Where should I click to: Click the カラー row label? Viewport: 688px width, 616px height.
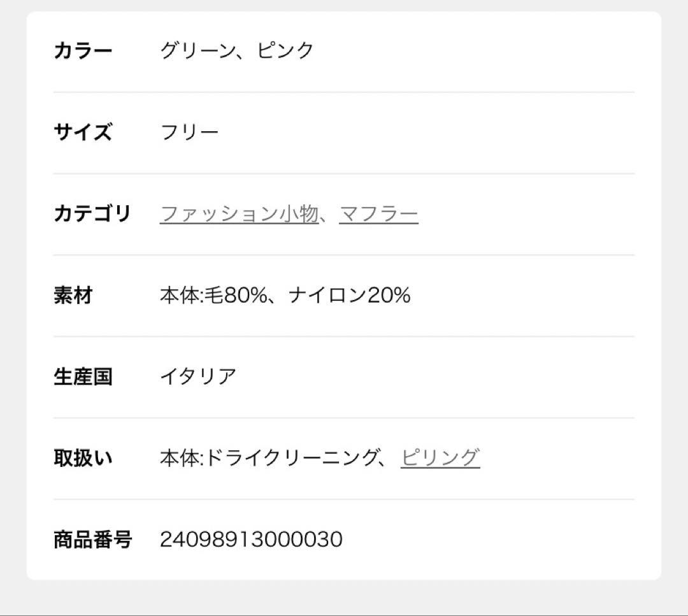click(83, 51)
